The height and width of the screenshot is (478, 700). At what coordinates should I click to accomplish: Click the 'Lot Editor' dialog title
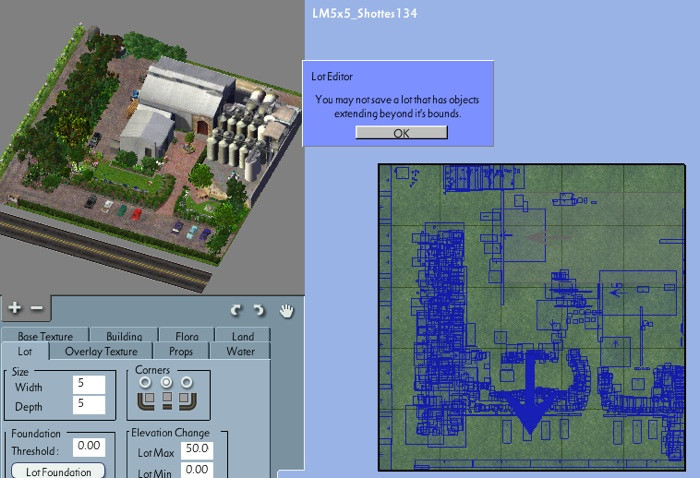(x=332, y=76)
